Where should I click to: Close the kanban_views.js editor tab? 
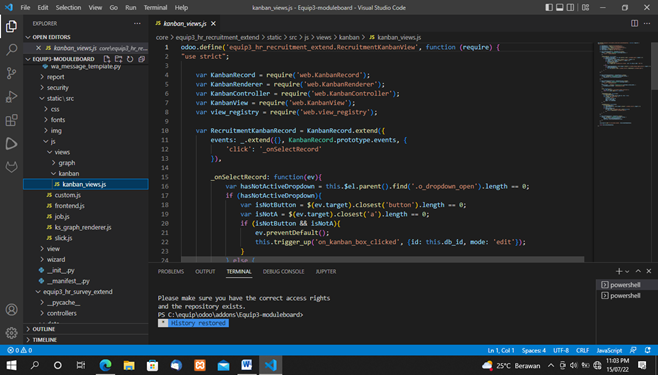[x=213, y=23]
